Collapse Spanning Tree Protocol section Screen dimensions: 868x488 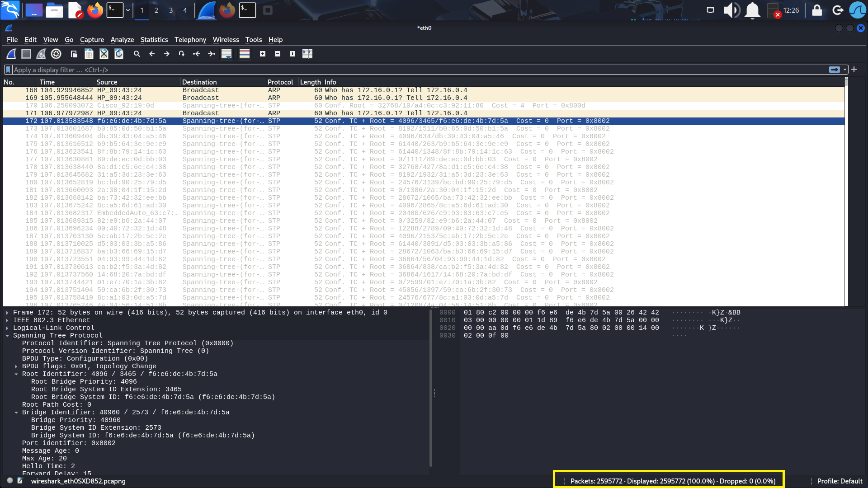(7, 336)
